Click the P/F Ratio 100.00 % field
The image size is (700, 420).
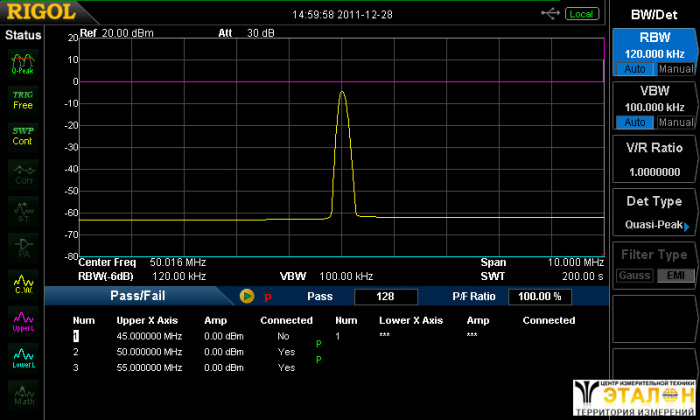click(540, 296)
